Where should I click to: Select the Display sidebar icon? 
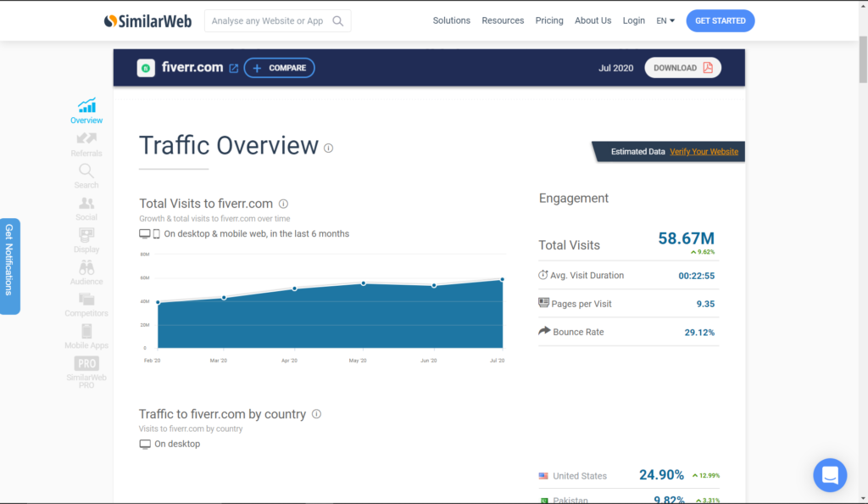pyautogui.click(x=86, y=235)
